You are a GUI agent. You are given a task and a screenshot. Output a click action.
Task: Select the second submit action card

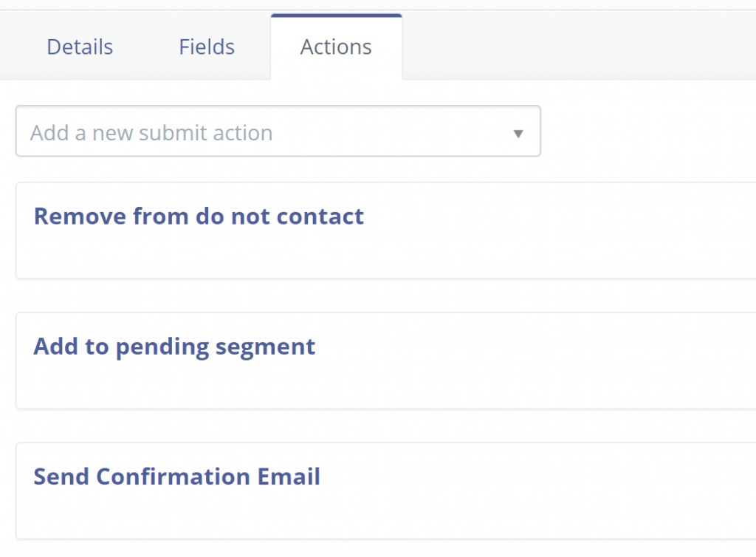click(369, 360)
